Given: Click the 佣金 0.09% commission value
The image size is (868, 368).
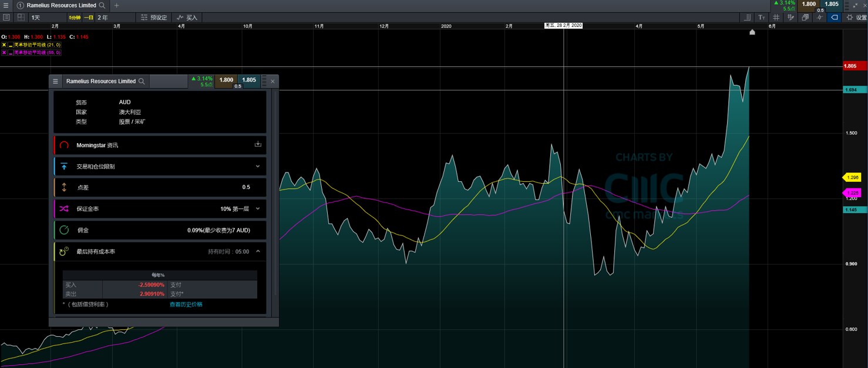Looking at the screenshot, I should pyautogui.click(x=218, y=230).
